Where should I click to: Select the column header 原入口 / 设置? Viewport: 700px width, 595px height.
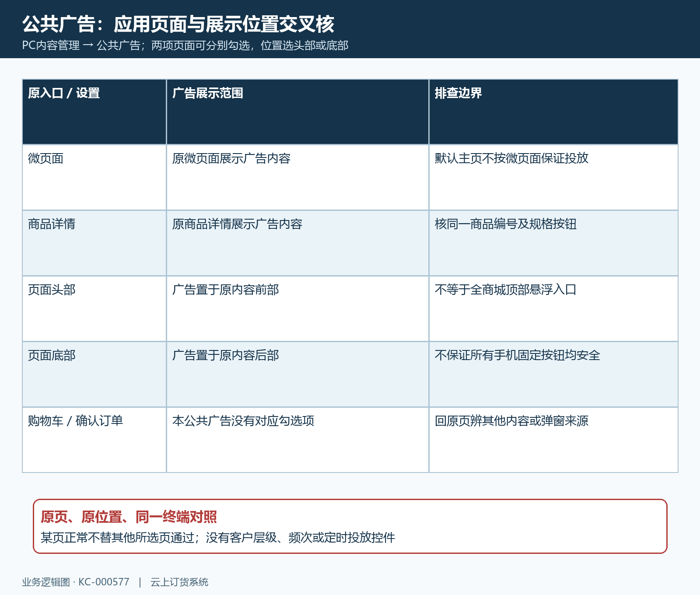point(94,112)
